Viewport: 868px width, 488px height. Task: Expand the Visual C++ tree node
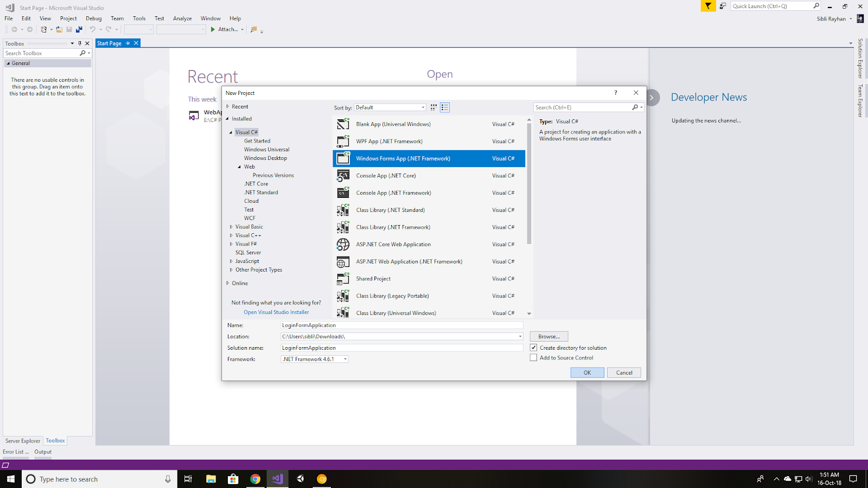click(231, 235)
